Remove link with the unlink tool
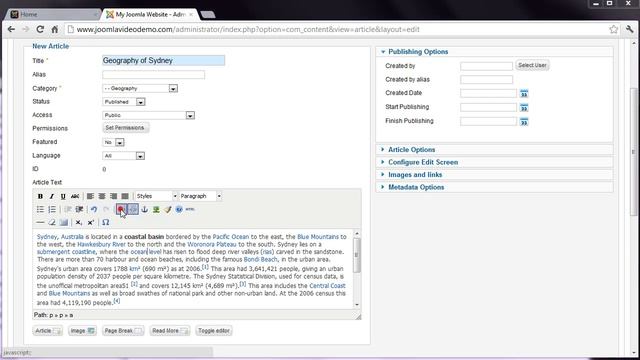The height and width of the screenshot is (360, 640). (133, 209)
